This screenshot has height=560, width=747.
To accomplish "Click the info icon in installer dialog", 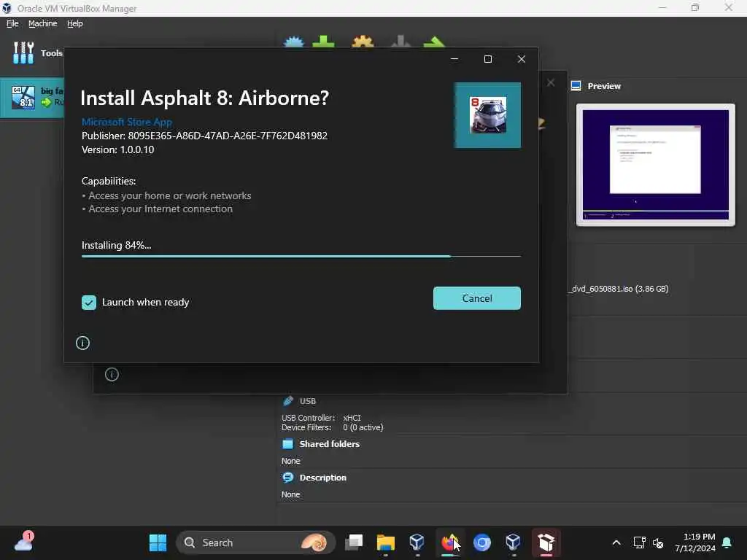I will point(82,343).
